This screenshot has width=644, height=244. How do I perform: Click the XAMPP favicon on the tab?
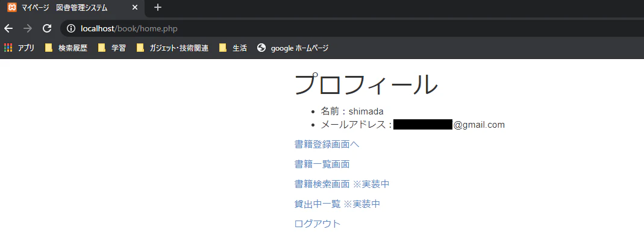(x=12, y=7)
